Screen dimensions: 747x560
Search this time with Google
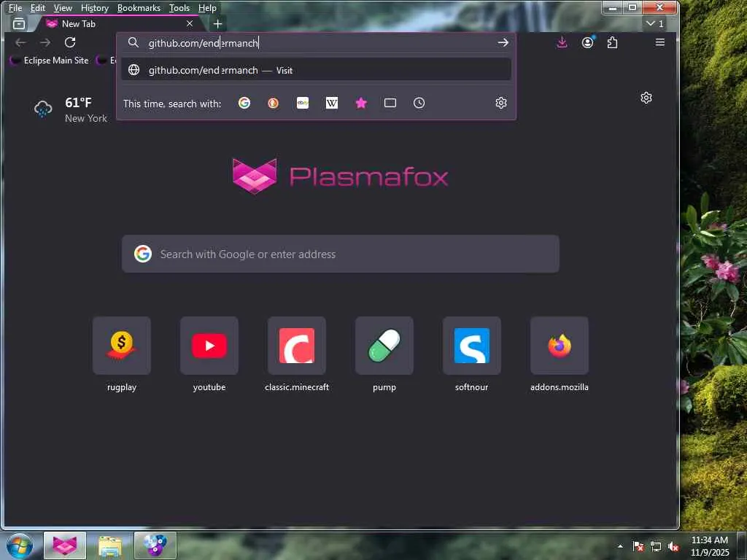[x=244, y=103]
